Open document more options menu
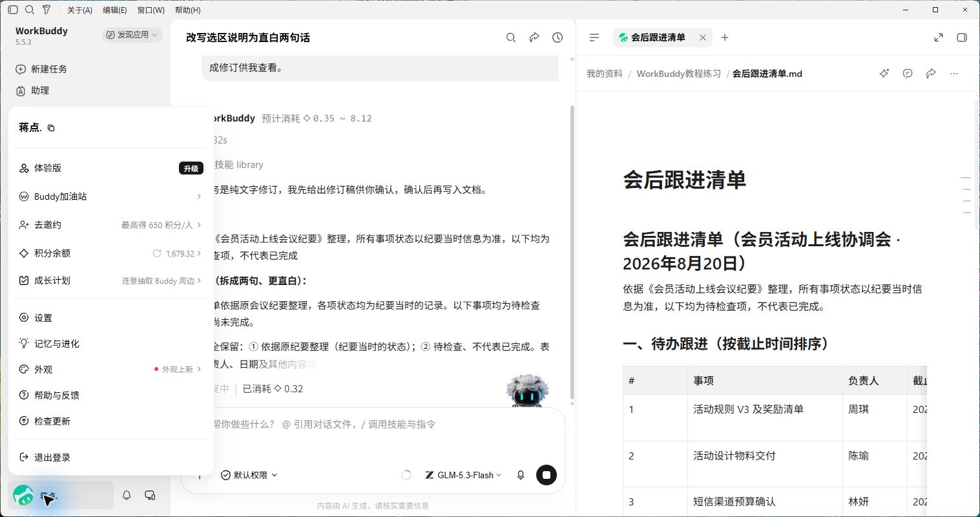This screenshot has width=980, height=517. click(954, 74)
